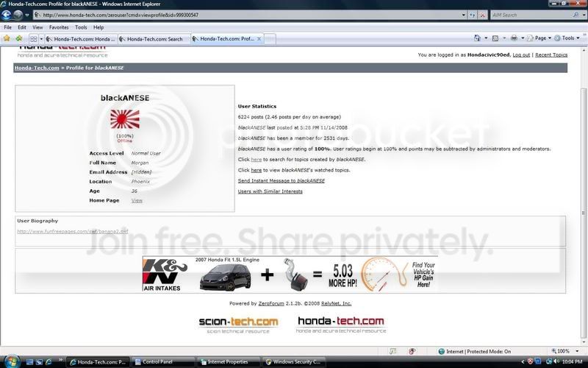588x368 pixels.
Task: Open the Edit menu
Action: pyautogui.click(x=22, y=27)
